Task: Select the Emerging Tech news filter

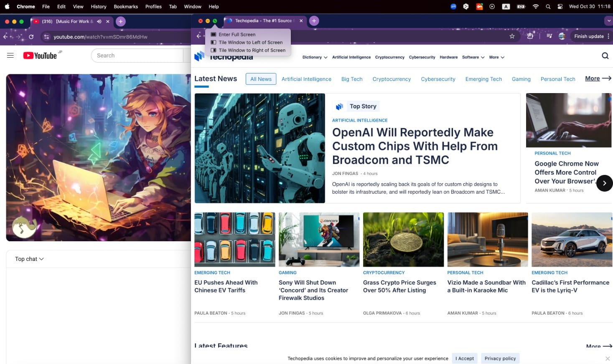Action: 483,79
